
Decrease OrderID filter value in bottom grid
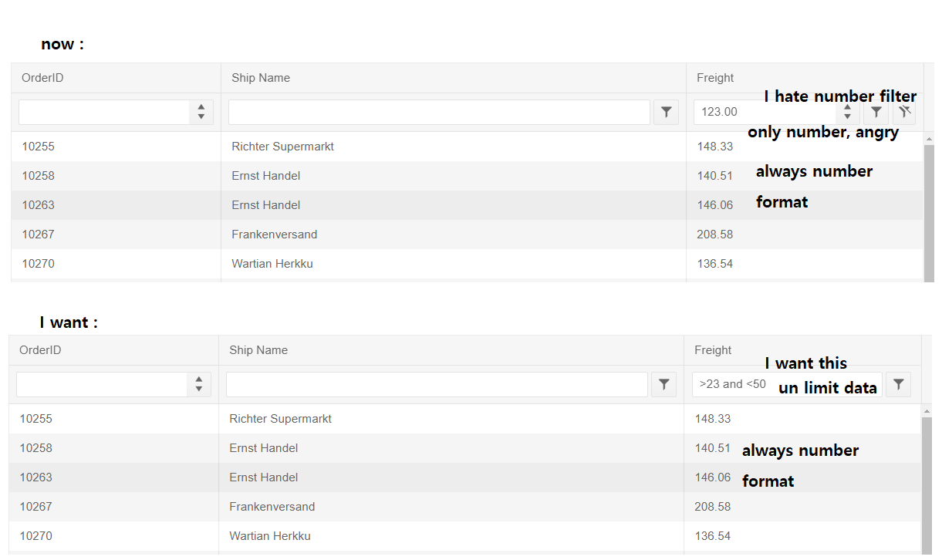pyautogui.click(x=198, y=390)
